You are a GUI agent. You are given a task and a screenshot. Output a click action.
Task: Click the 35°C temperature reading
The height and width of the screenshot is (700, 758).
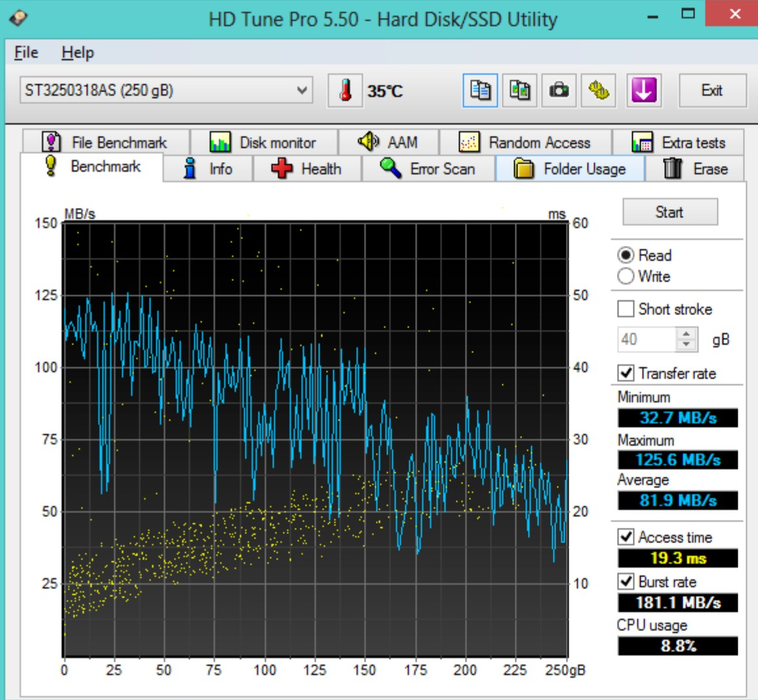coord(385,91)
